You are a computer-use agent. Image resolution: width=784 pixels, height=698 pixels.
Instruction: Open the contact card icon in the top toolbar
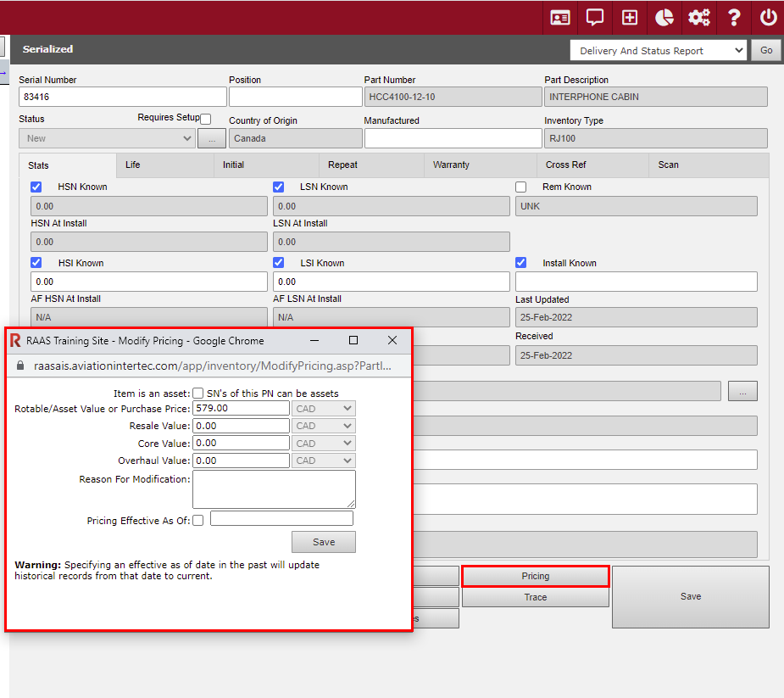pyautogui.click(x=559, y=17)
